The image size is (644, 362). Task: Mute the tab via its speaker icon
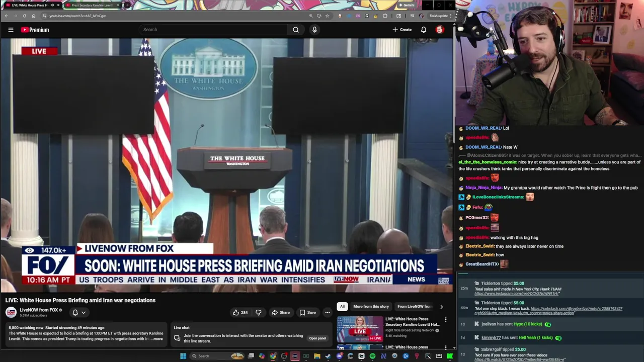pos(52,5)
